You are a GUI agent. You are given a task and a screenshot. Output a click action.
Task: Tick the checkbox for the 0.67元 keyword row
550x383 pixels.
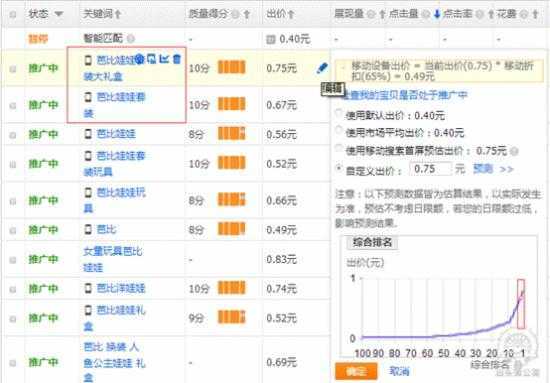(13, 105)
